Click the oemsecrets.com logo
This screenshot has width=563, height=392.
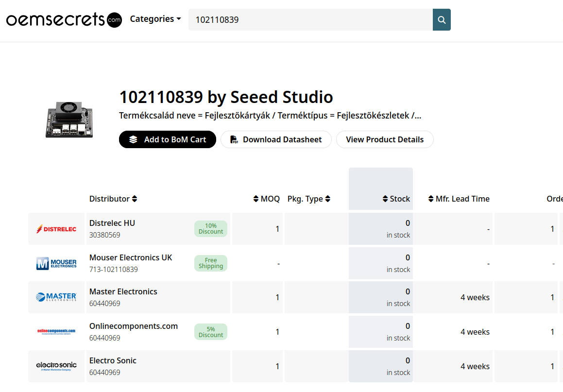pos(64,19)
